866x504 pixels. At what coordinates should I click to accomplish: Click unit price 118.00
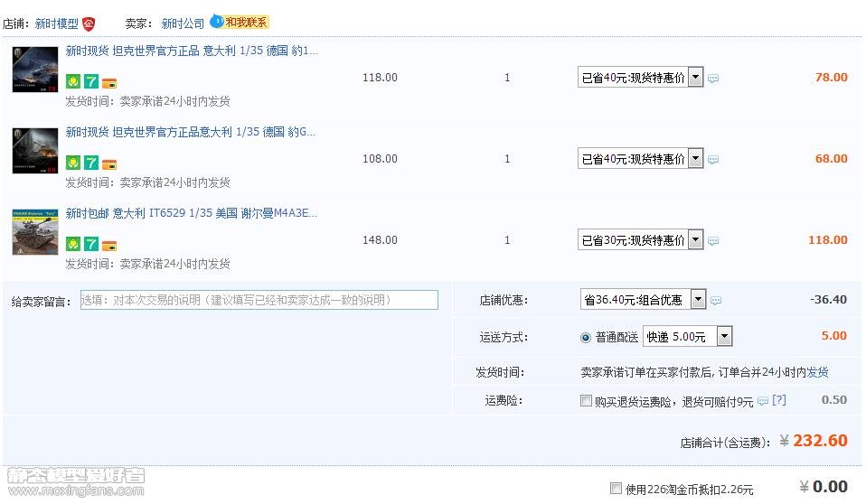tap(380, 78)
